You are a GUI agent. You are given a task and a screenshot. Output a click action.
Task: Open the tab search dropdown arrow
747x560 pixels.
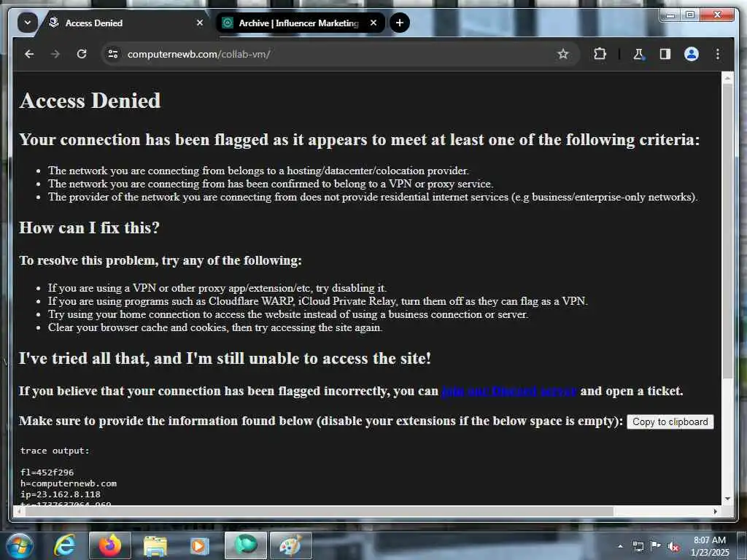point(28,23)
